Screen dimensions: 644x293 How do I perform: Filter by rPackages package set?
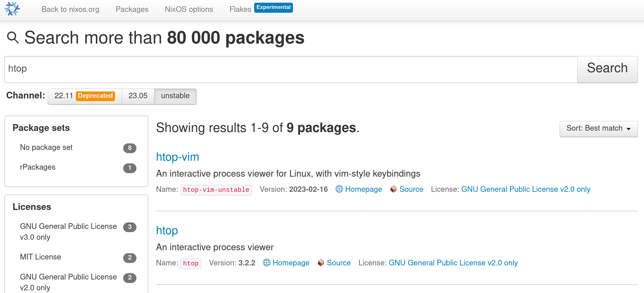pos(38,167)
